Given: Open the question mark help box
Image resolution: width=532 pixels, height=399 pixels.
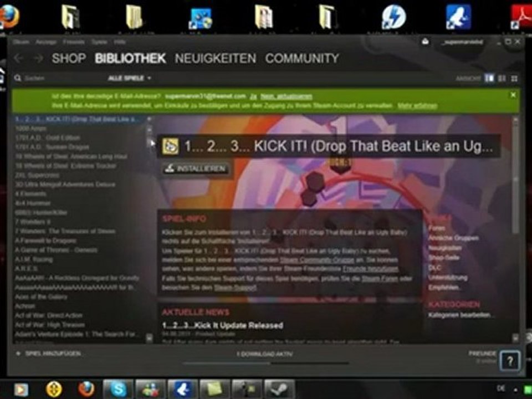Looking at the screenshot, I should 510,361.
